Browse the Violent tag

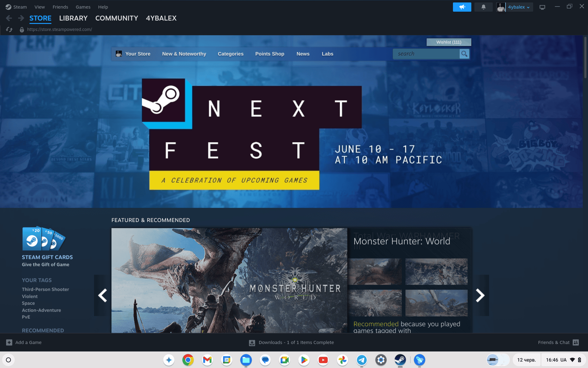(30, 297)
